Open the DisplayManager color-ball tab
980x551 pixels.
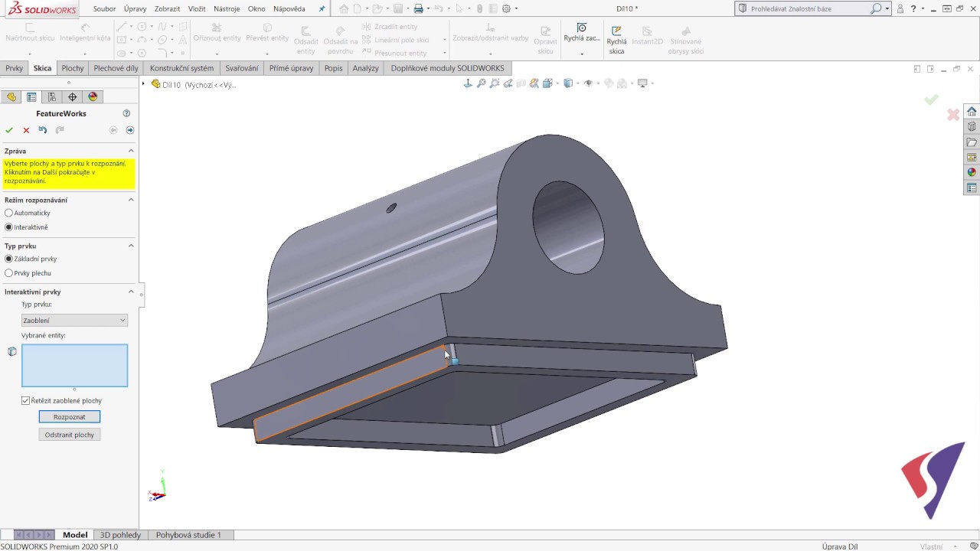tap(93, 97)
